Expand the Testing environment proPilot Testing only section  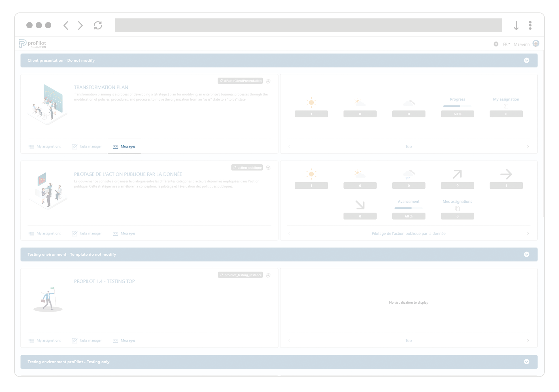pos(527,362)
